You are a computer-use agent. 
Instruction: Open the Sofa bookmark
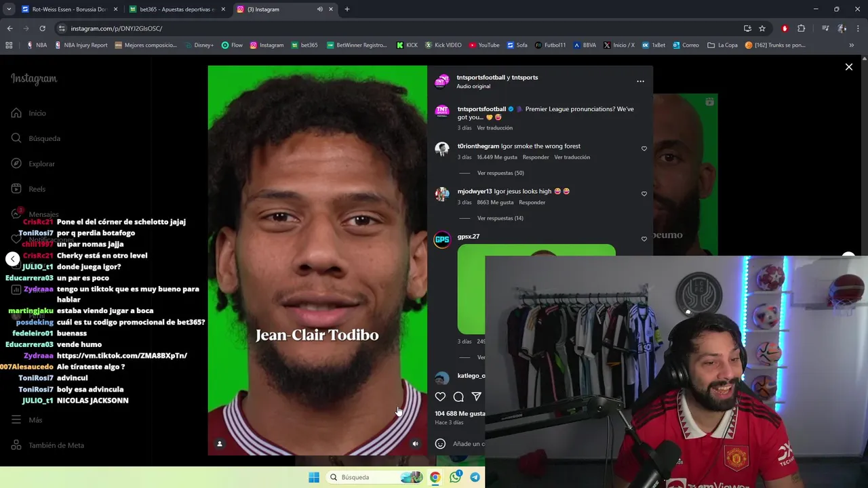(x=517, y=45)
